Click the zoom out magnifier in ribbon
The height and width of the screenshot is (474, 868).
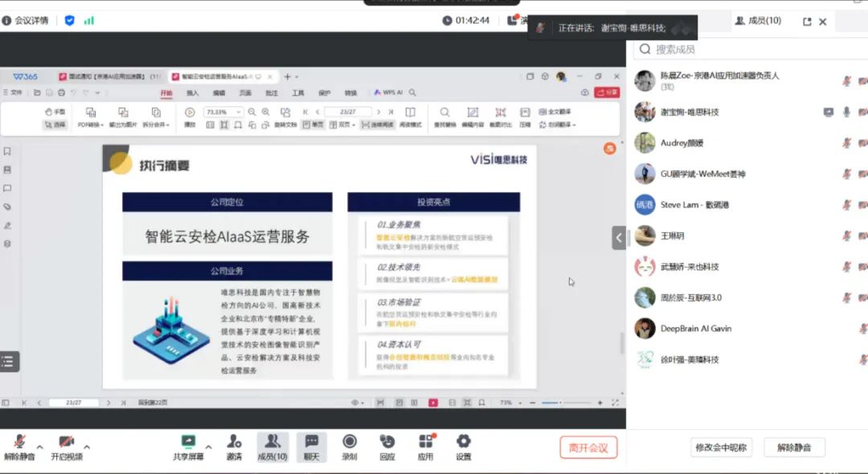tap(252, 112)
